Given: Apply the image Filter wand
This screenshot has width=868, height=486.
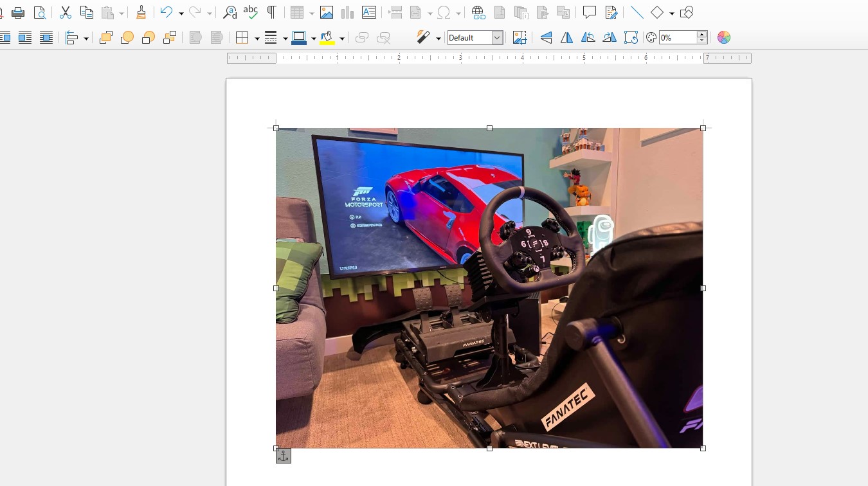Looking at the screenshot, I should pos(423,38).
